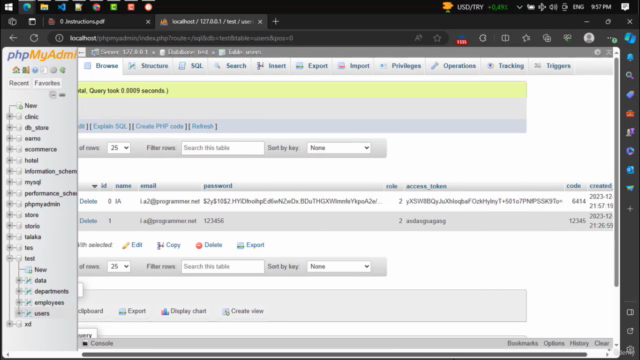This screenshot has width=640, height=360.
Task: Open Display chart in query results operations
Action: [x=184, y=311]
